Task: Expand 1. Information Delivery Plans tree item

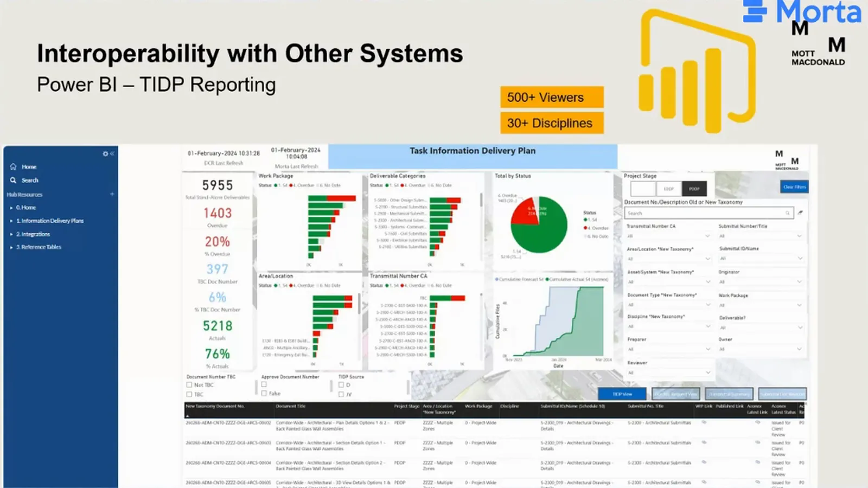Action: (11, 221)
